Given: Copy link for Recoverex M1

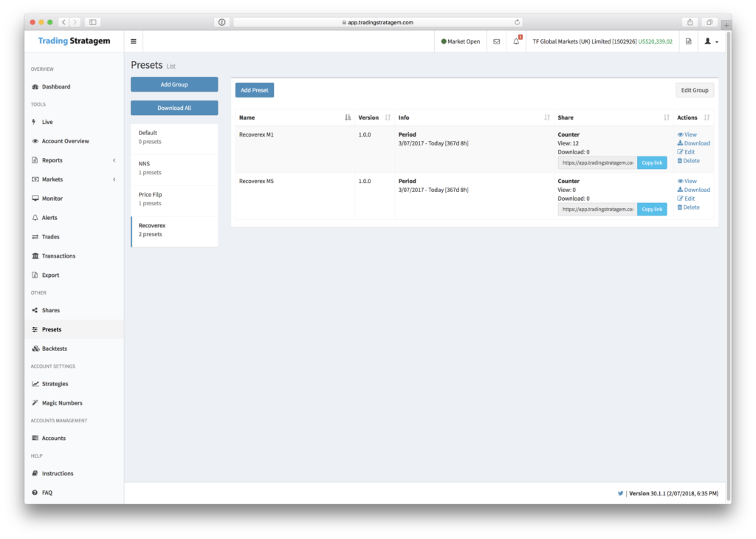Looking at the screenshot, I should tap(652, 163).
